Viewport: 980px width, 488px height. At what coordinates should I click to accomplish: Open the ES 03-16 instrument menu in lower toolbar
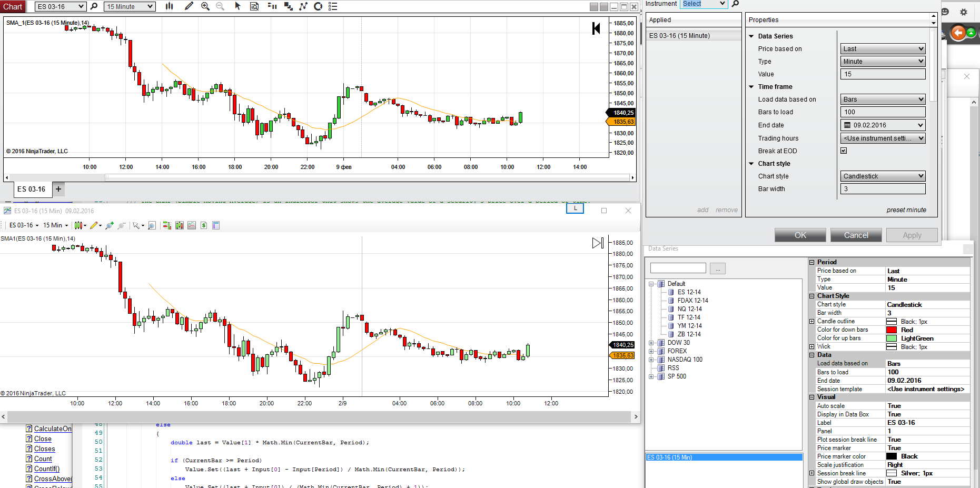(24, 225)
